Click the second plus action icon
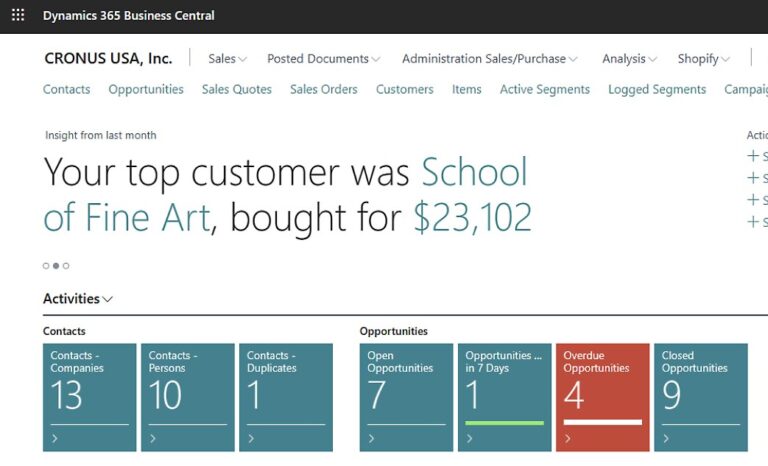The image size is (768, 466). [753, 177]
